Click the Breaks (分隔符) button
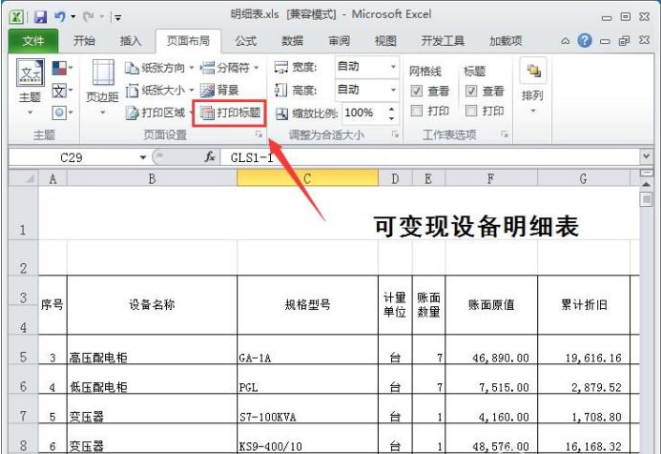The image size is (661, 454). tap(229, 67)
